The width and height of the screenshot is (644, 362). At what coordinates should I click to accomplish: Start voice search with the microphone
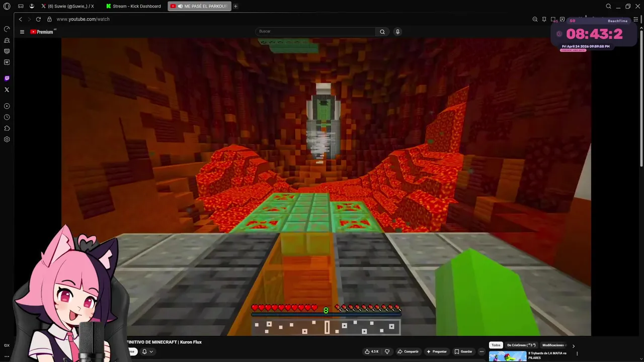click(397, 32)
